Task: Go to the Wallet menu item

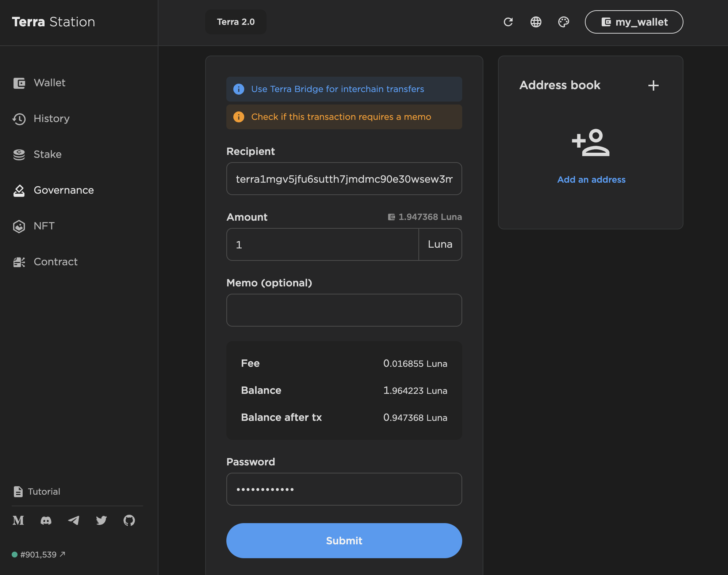Action: point(49,83)
